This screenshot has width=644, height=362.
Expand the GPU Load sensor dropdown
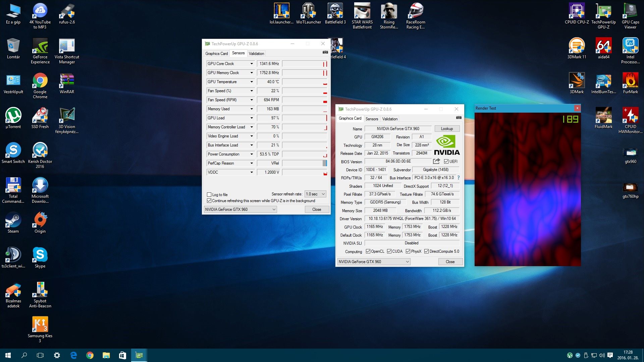click(x=251, y=118)
